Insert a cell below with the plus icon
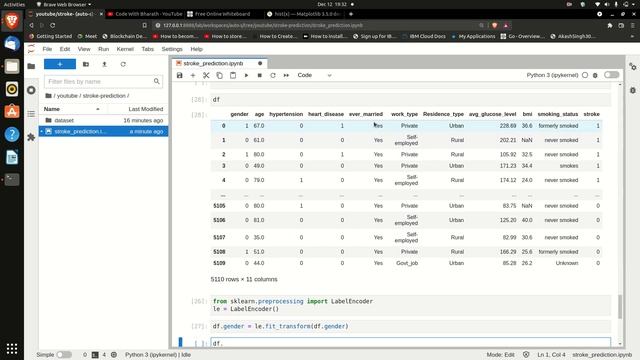This screenshot has height=360, width=640. click(x=193, y=75)
